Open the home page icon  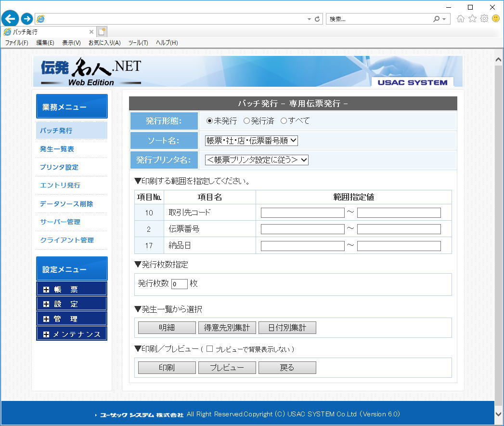tap(460, 19)
